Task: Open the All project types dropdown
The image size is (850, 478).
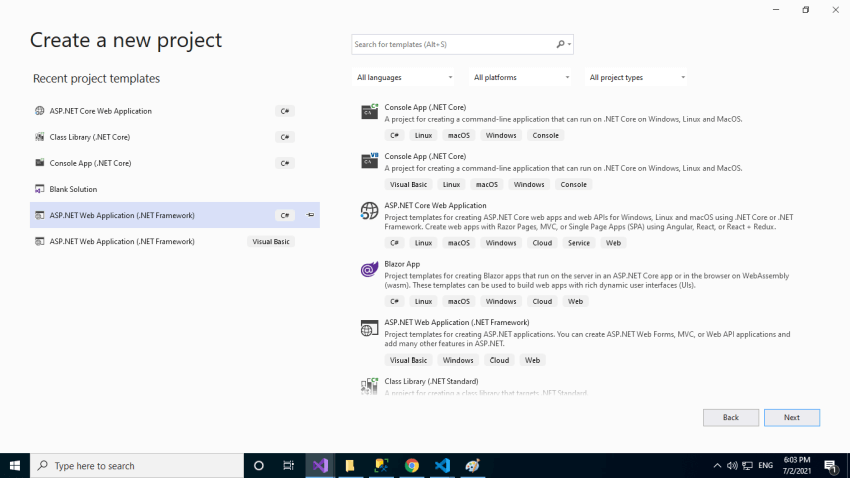Action: [636, 77]
